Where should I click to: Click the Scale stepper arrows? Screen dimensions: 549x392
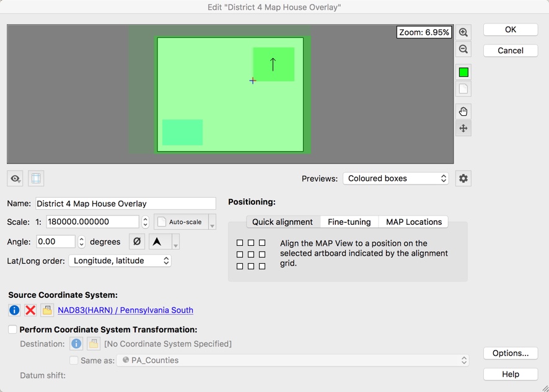click(x=145, y=222)
